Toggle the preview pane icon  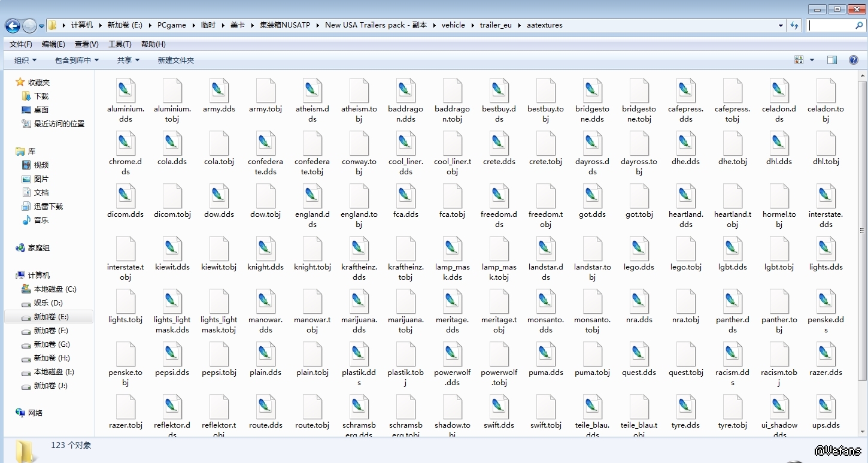[x=831, y=60]
